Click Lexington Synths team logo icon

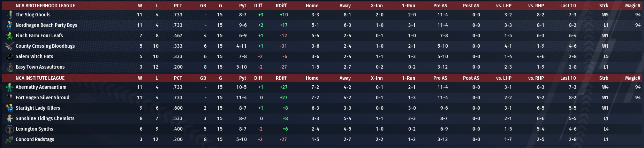click(x=9, y=129)
